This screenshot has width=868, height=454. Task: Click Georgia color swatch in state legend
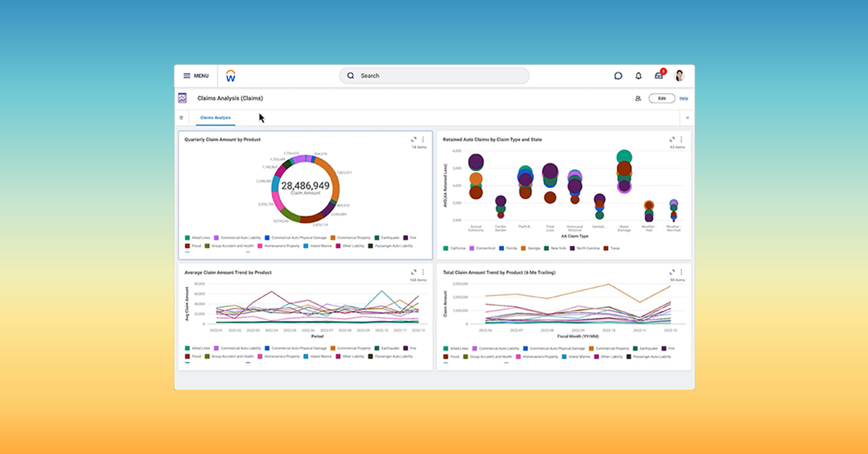pos(523,248)
